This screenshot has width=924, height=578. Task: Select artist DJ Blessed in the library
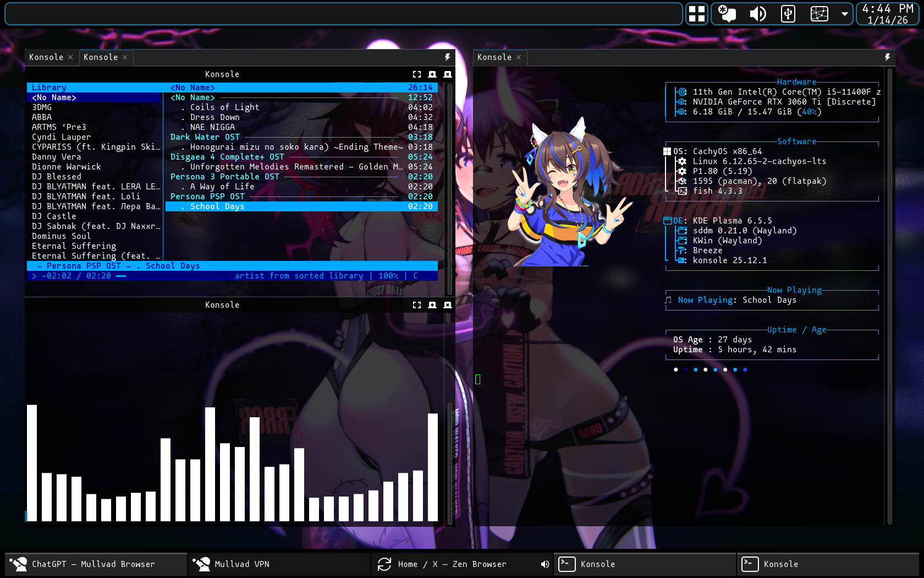pyautogui.click(x=56, y=177)
